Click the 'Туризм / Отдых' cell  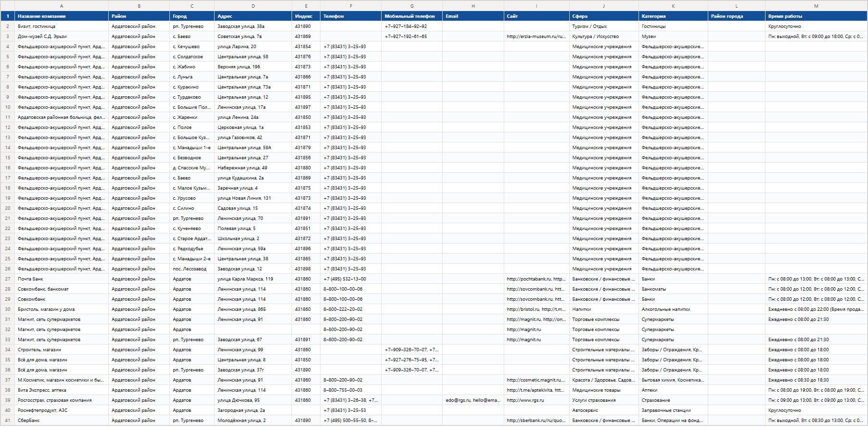pyautogui.click(x=604, y=26)
